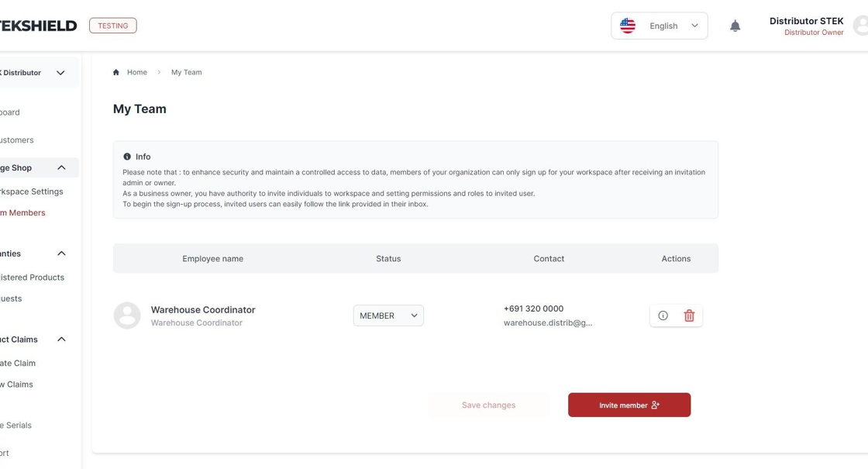Click the Save changes button
Viewport: 868px width, 469px height.
pyautogui.click(x=488, y=405)
